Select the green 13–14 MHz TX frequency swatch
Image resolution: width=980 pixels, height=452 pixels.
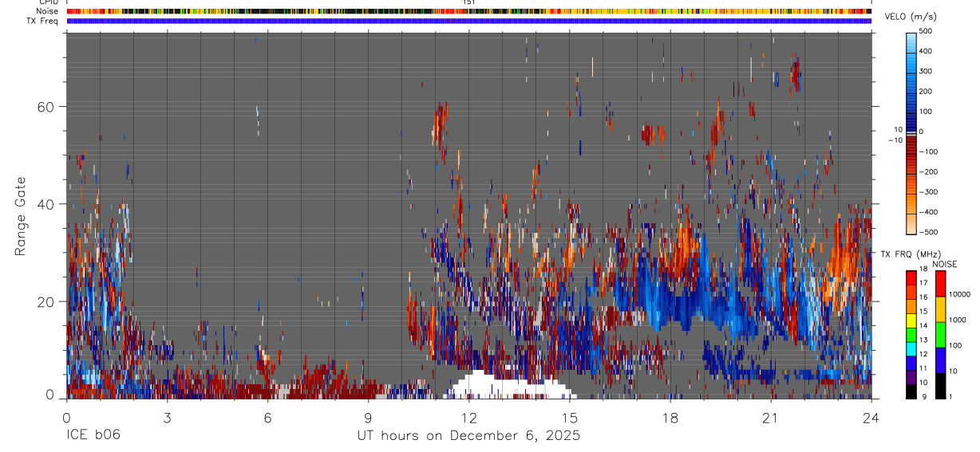(912, 335)
